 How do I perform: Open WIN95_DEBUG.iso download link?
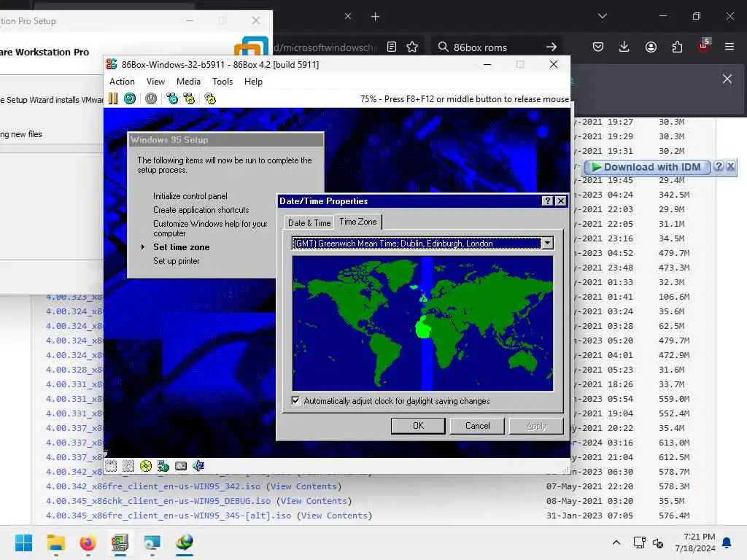[158, 501]
